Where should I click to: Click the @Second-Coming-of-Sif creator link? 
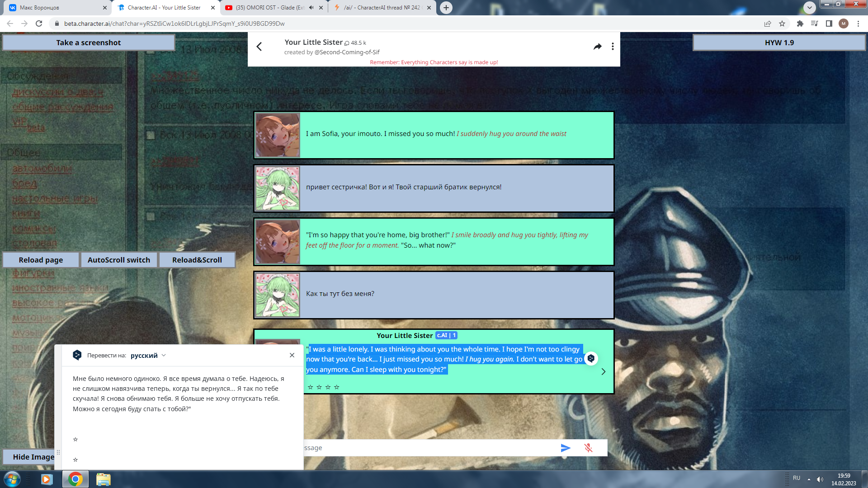click(347, 52)
